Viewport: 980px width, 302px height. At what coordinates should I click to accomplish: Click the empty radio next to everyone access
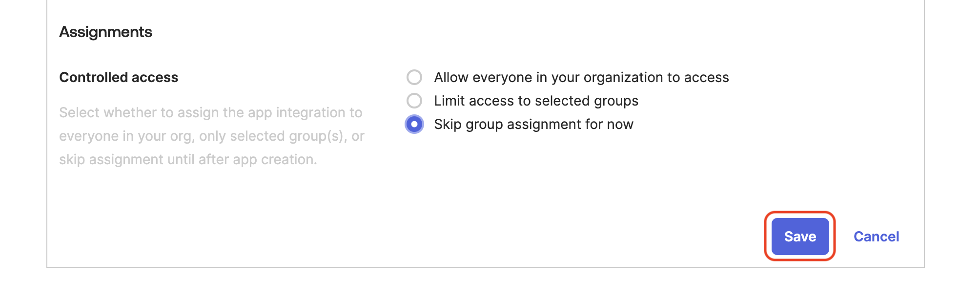point(414,77)
